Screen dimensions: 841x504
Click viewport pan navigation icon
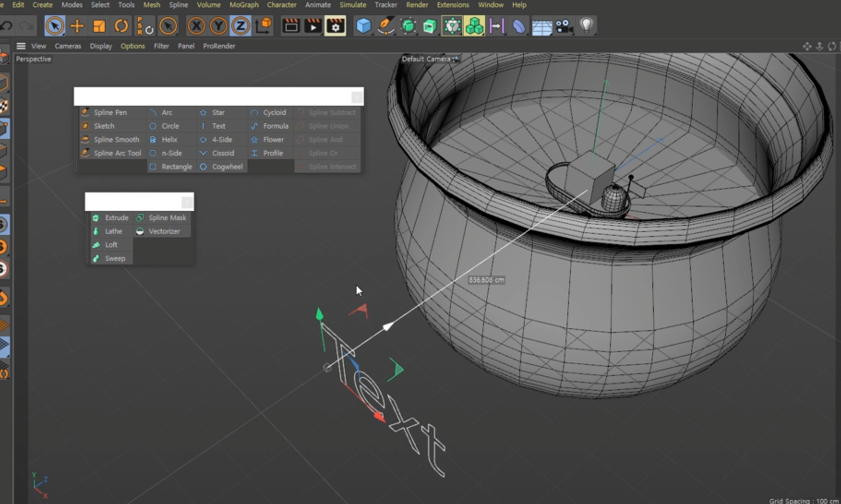tap(807, 46)
